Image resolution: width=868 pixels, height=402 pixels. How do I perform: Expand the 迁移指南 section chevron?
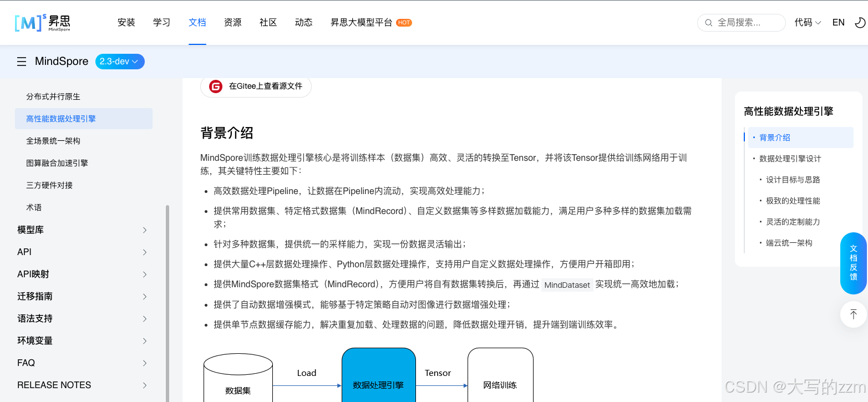145,297
